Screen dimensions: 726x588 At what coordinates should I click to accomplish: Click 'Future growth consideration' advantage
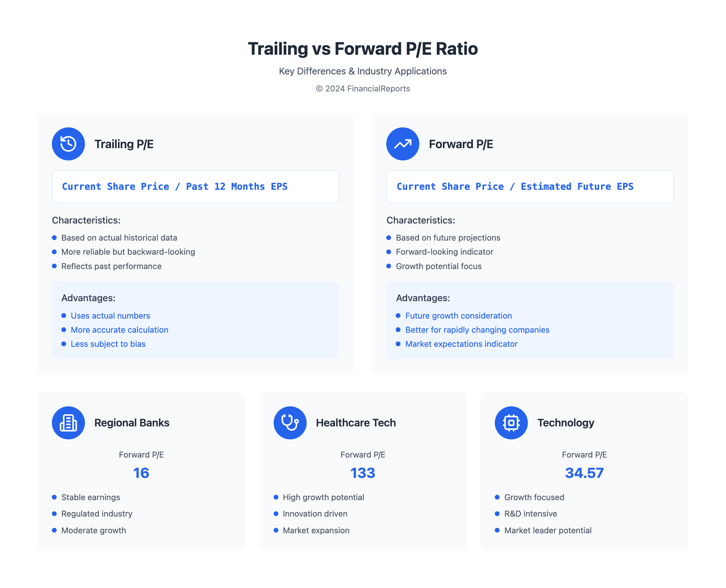pyautogui.click(x=458, y=316)
